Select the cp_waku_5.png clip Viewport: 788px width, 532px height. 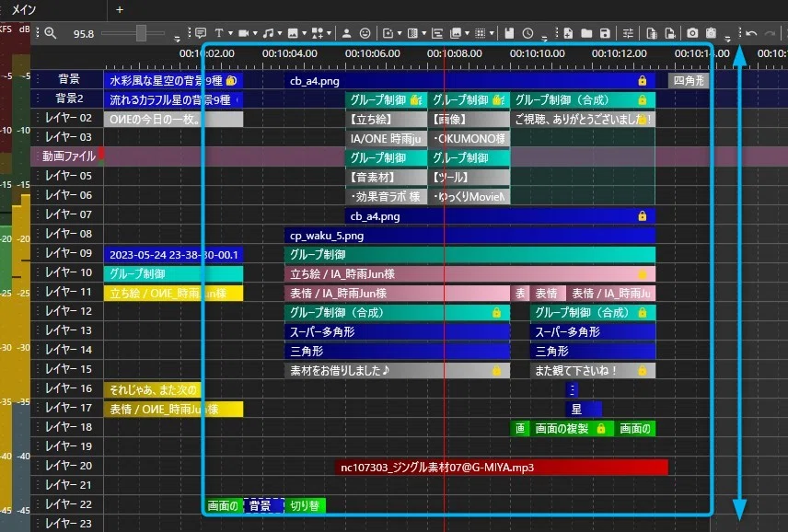(x=469, y=236)
